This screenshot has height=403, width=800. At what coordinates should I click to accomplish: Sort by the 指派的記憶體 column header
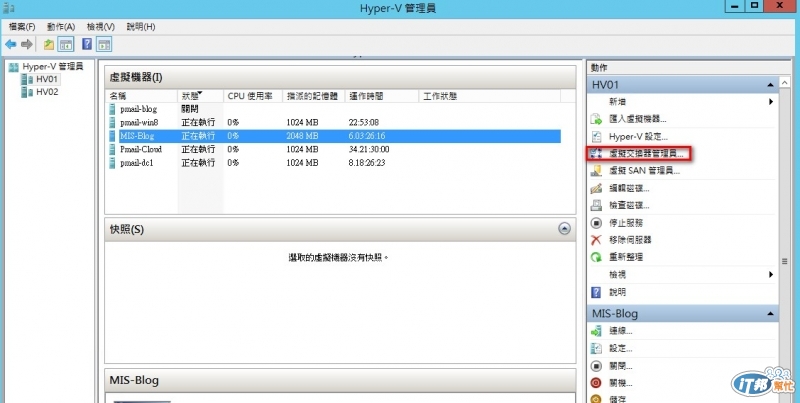point(314,96)
